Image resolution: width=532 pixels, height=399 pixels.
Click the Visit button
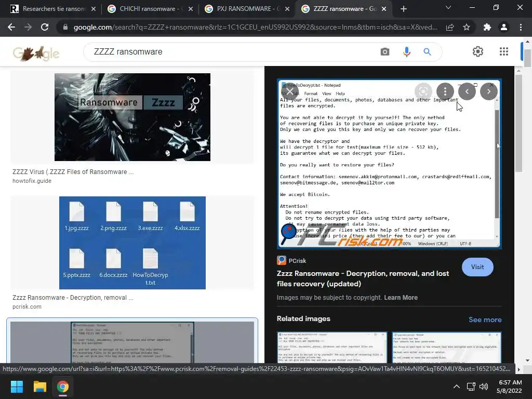click(477, 267)
